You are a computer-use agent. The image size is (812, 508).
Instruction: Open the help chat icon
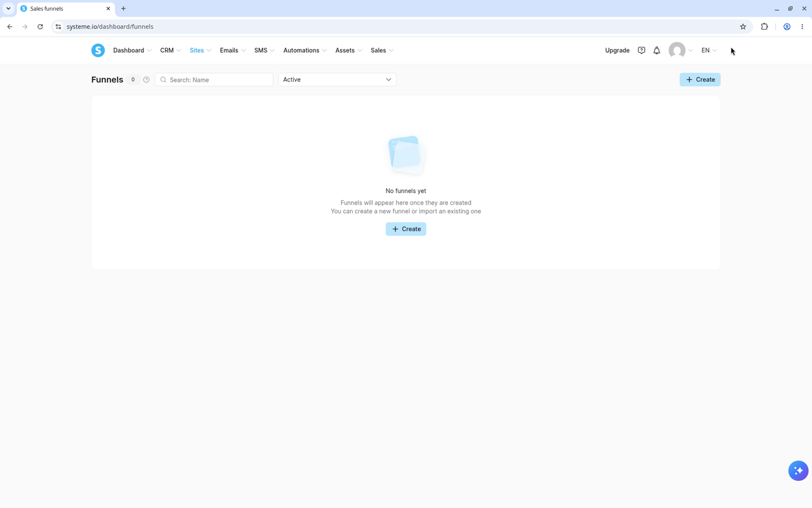(x=641, y=50)
